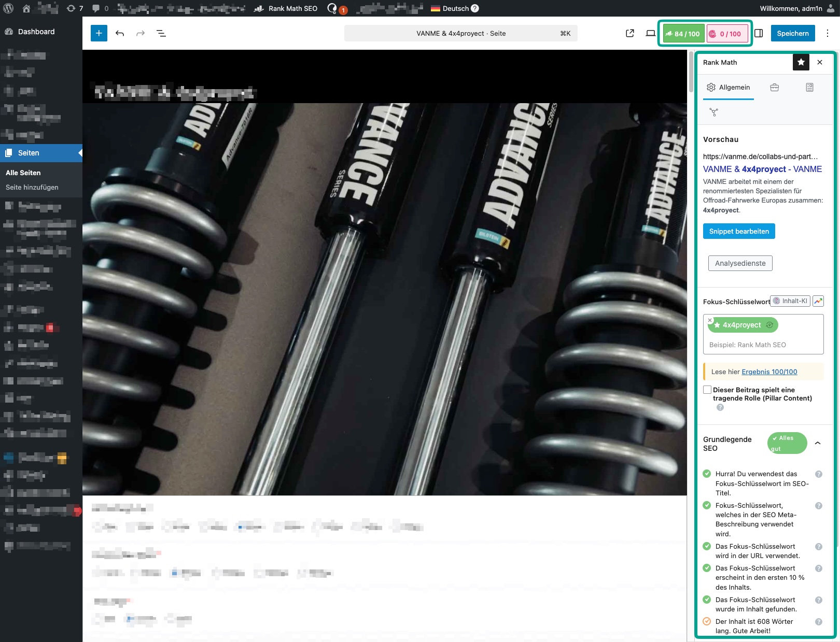Screen dimensions: 840x642
Task: Collapse the Grundlegende SEO section
Action: [818, 443]
